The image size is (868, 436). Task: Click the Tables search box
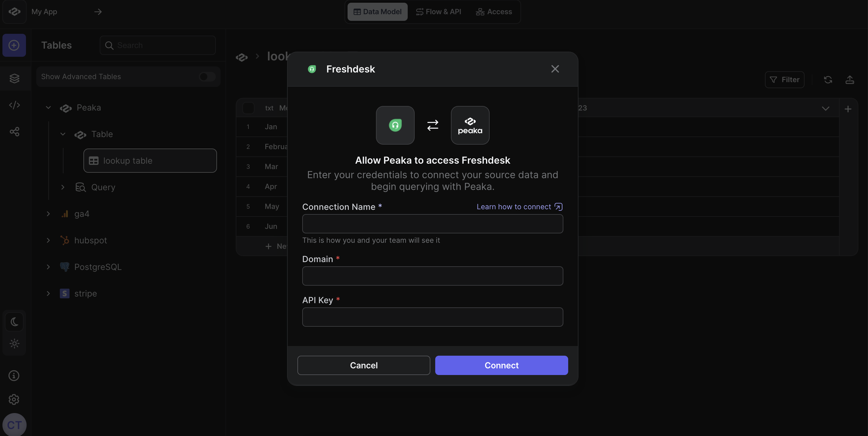click(157, 45)
